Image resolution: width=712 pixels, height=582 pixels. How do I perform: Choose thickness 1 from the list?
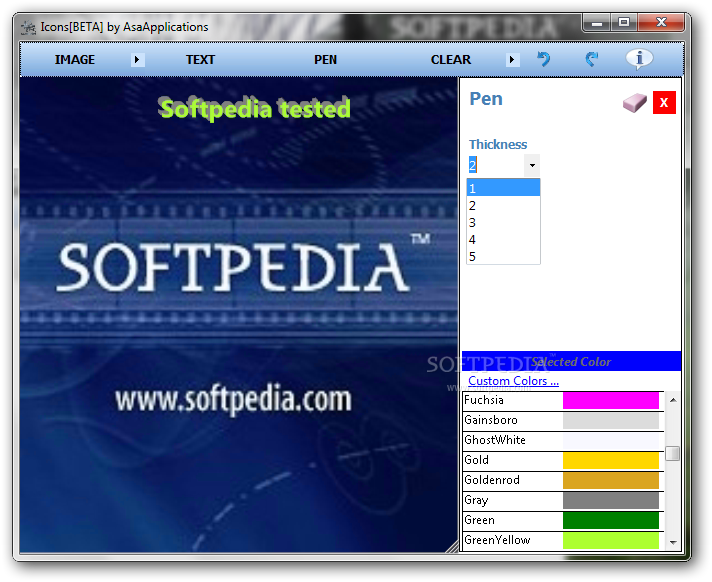(503, 188)
